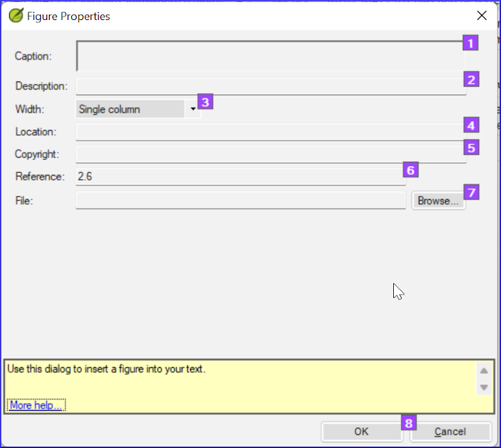This screenshot has height=448, width=501.
Task: Click the purple number 1 badge
Action: (470, 43)
